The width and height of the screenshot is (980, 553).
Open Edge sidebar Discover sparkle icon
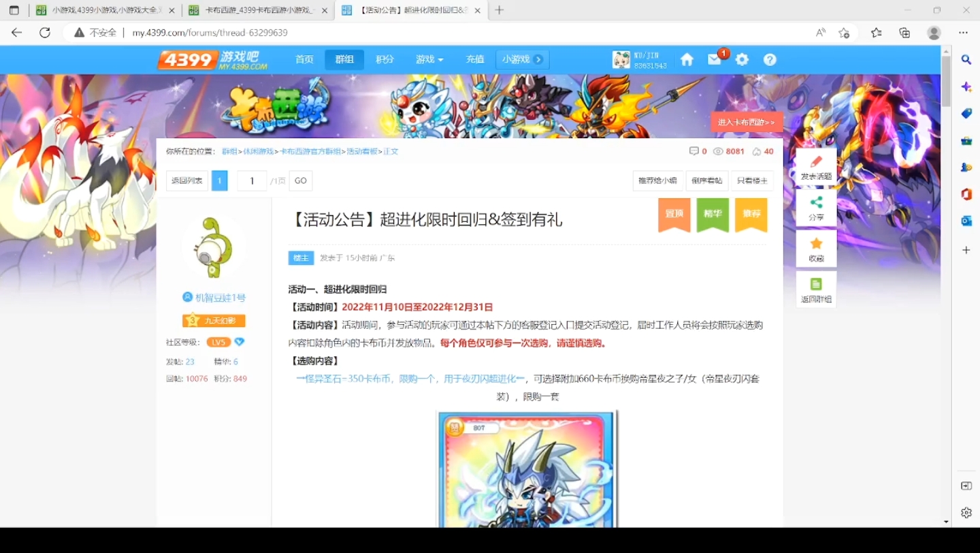pos(966,87)
